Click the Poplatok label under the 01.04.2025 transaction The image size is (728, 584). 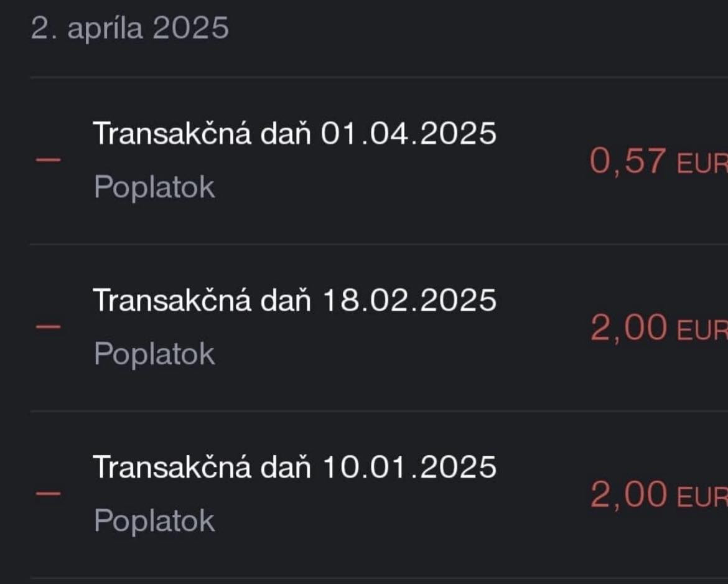point(154,187)
